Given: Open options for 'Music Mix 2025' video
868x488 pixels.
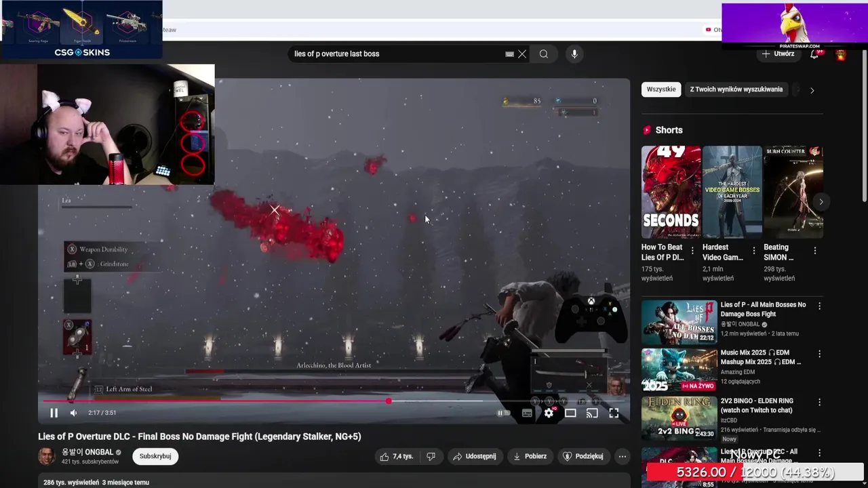Looking at the screenshot, I should [819, 354].
